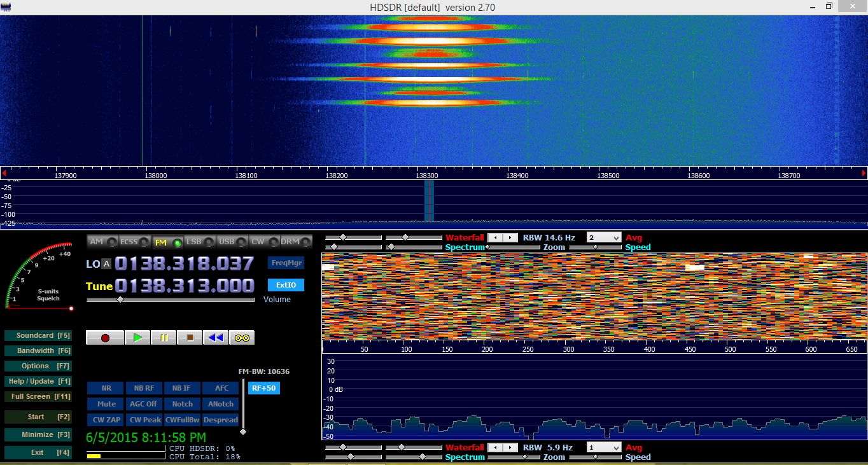The width and height of the screenshot is (868, 465).
Task: Click the S-units Squelch meter
Action: [39, 276]
